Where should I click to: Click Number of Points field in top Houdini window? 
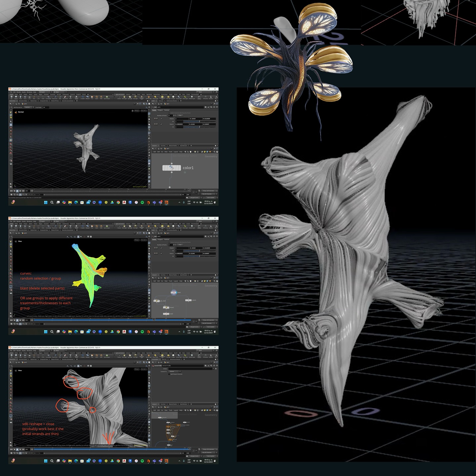171,116
